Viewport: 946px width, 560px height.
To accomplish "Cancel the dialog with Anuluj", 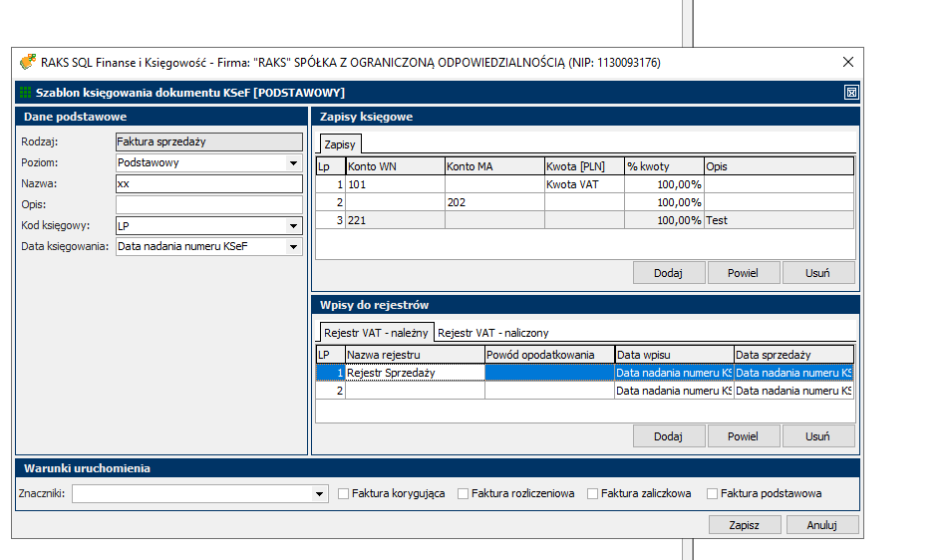I will point(821,525).
